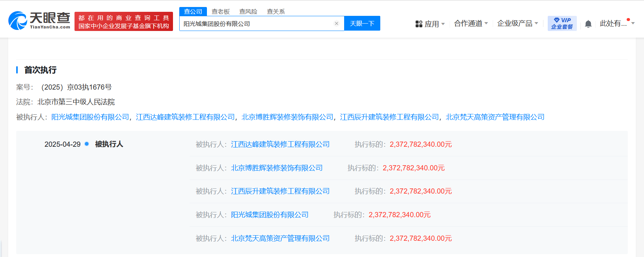This screenshot has width=644, height=257.
Task: Open the 应用 grid menu
Action: [430, 24]
